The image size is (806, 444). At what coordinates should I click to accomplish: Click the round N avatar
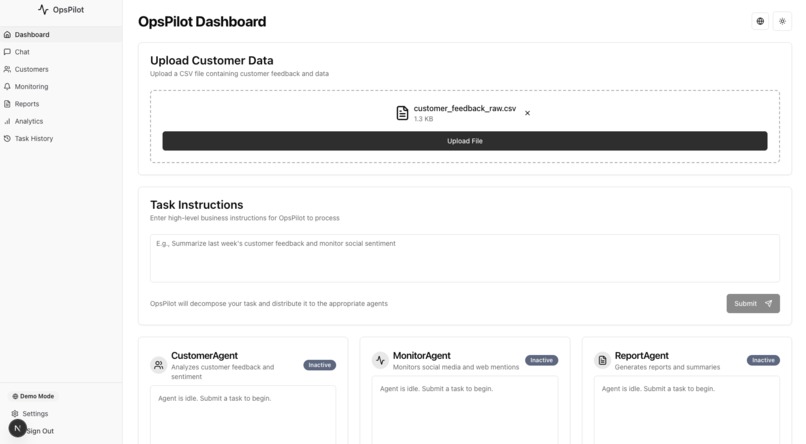pos(17,428)
